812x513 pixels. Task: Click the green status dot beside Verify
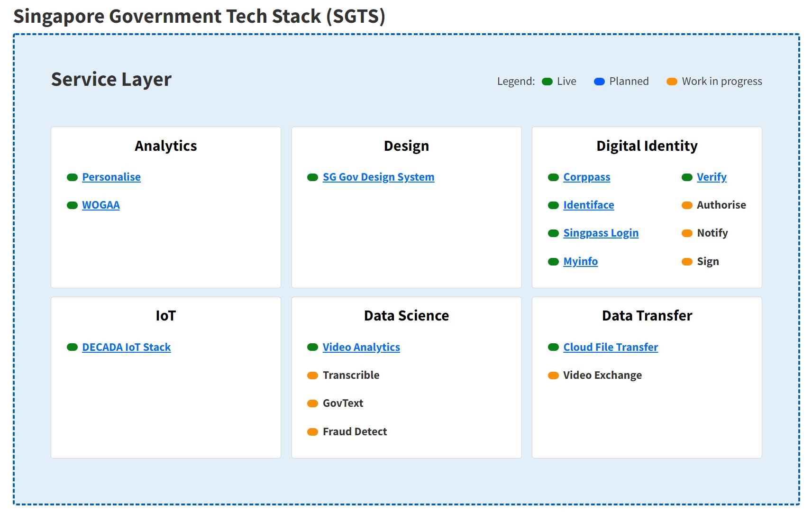(x=687, y=177)
